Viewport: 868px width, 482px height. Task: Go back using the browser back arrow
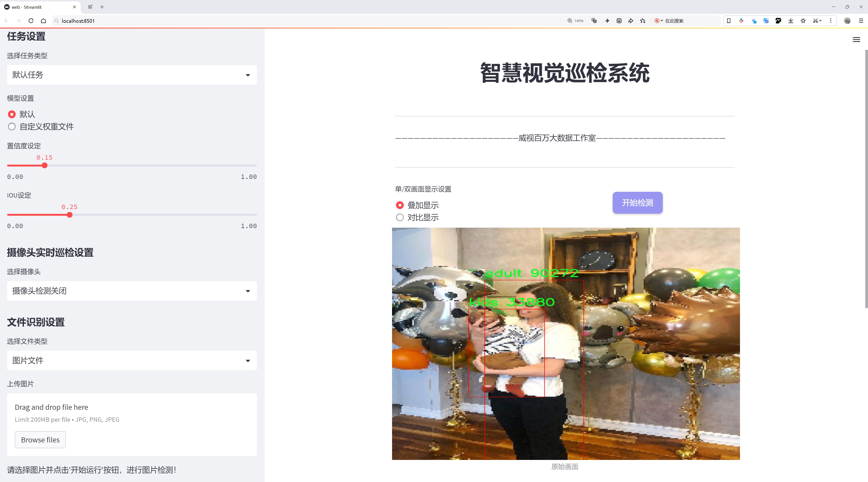coord(6,20)
